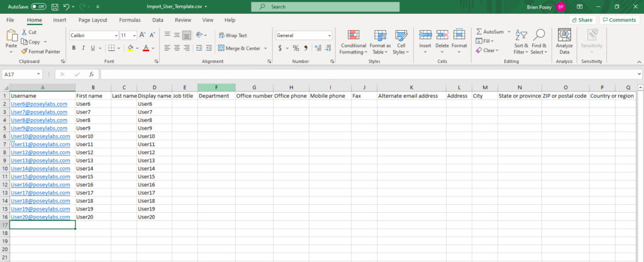The height and width of the screenshot is (262, 644).
Task: Select column F header
Action: tap(216, 88)
